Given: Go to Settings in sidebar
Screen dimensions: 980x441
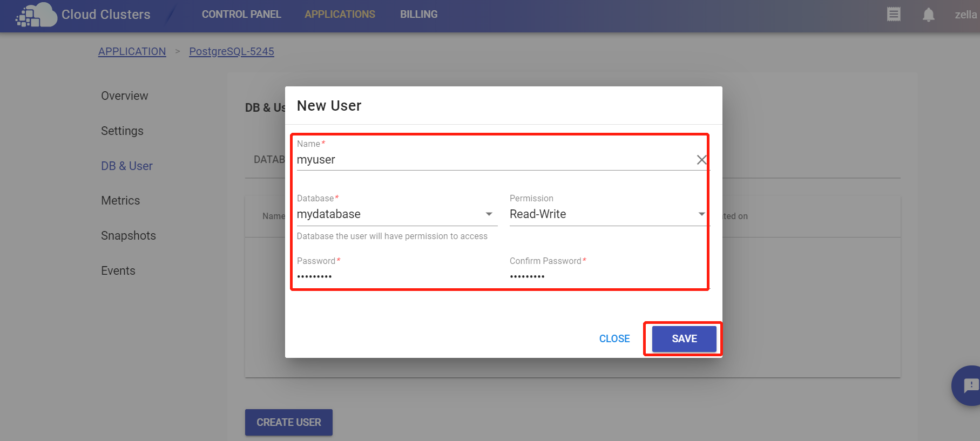Looking at the screenshot, I should point(122,131).
